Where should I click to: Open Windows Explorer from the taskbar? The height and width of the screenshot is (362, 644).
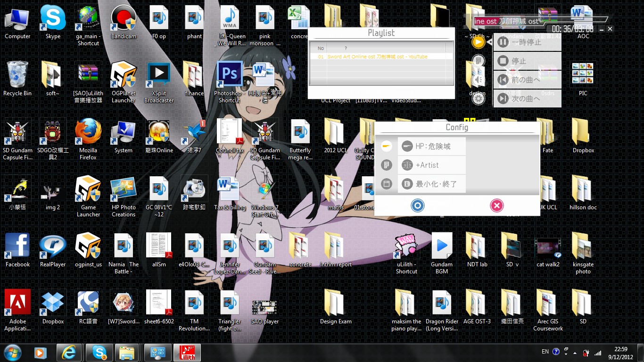(128, 352)
